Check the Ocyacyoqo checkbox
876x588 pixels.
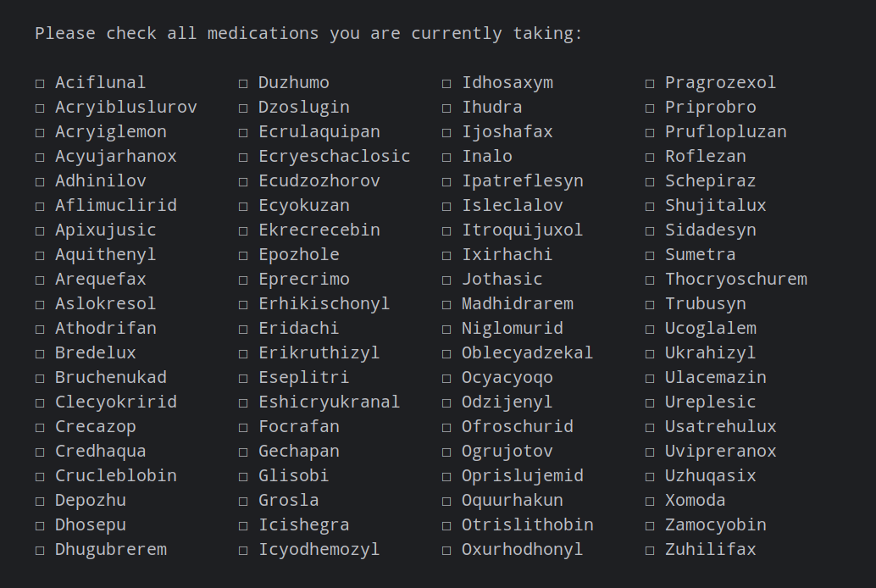pyautogui.click(x=446, y=378)
